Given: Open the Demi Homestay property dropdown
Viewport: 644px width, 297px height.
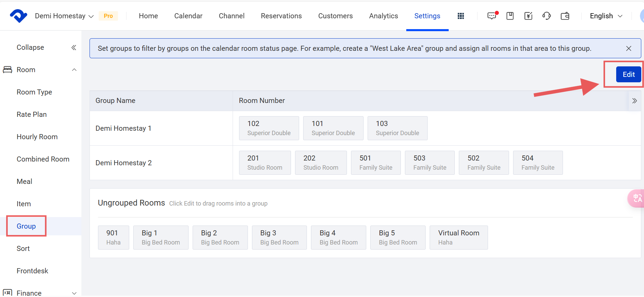Looking at the screenshot, I should pos(64,16).
